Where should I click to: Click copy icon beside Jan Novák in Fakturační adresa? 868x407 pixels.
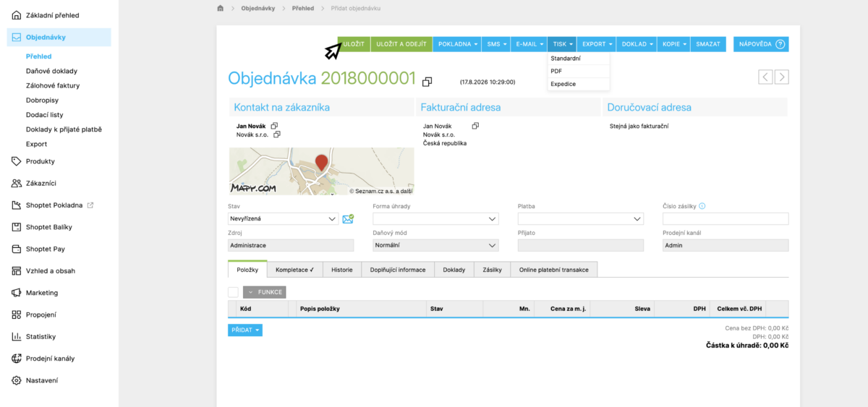click(475, 126)
